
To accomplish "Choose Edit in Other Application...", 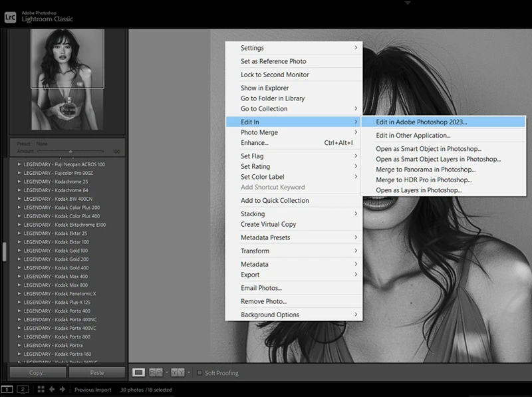I will click(x=444, y=136).
